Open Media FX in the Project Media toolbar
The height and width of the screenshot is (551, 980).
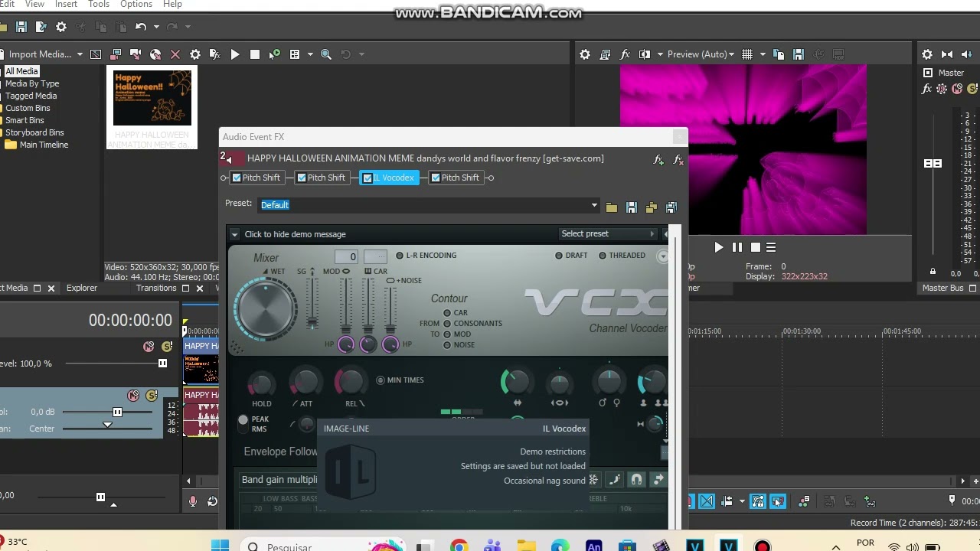(x=215, y=54)
